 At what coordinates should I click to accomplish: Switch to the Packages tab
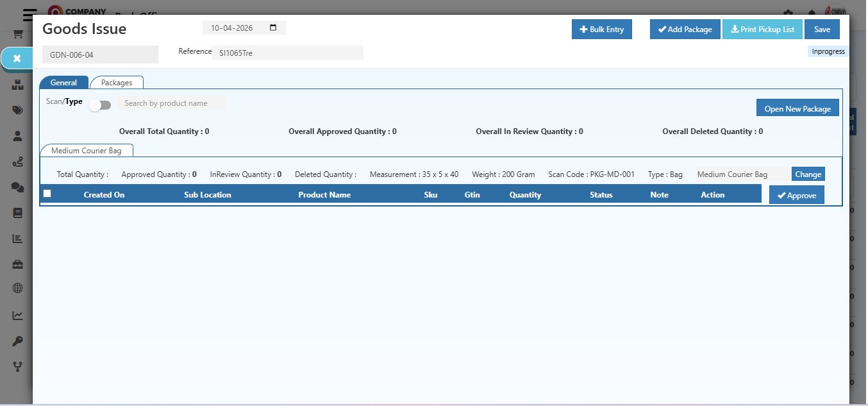(x=117, y=83)
